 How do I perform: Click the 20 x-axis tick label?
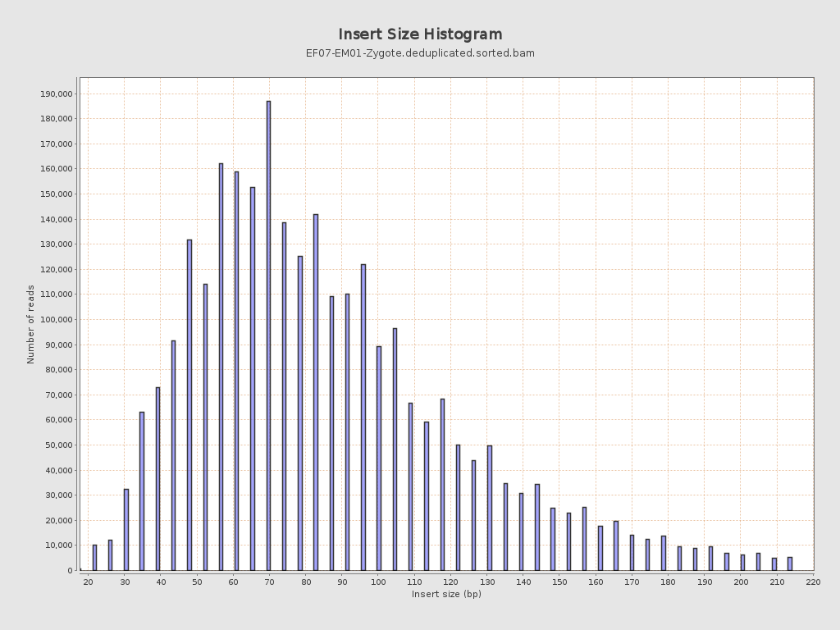click(x=88, y=582)
